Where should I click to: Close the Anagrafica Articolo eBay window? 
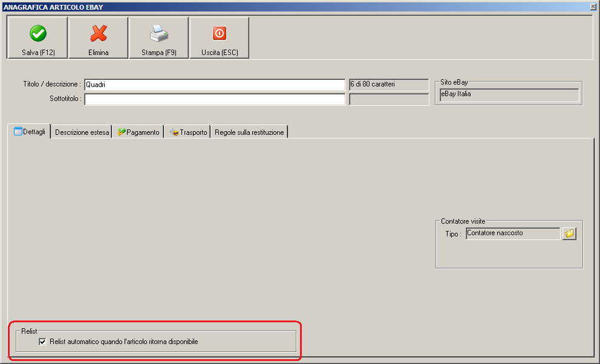coord(593,7)
